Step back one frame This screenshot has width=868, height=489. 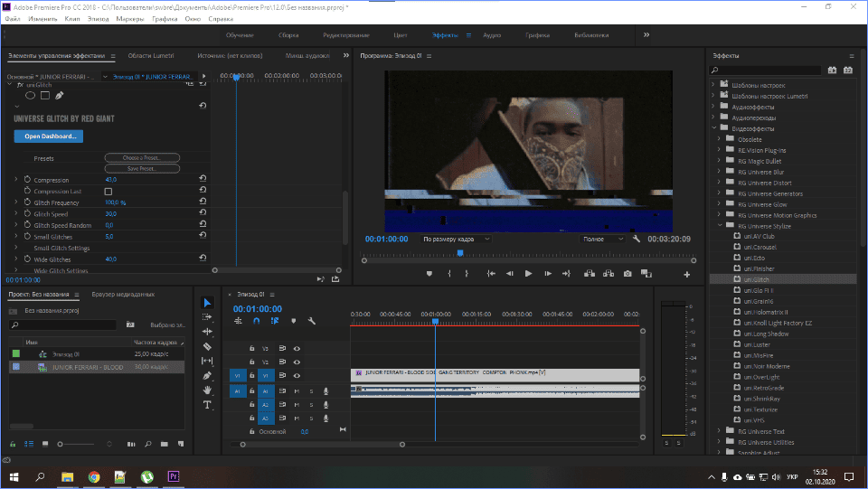[509, 273]
